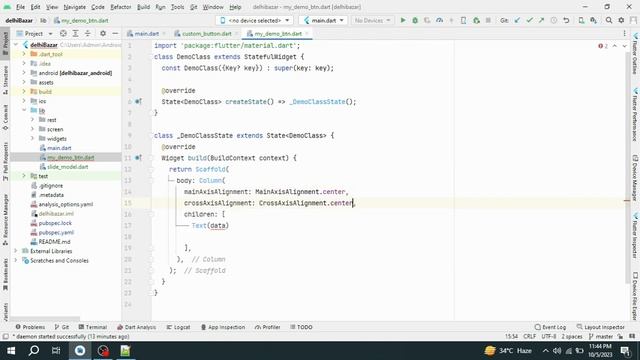Go to next highlighted error arrow
Image resolution: width=640 pixels, height=360 pixels.
pyautogui.click(x=624, y=46)
